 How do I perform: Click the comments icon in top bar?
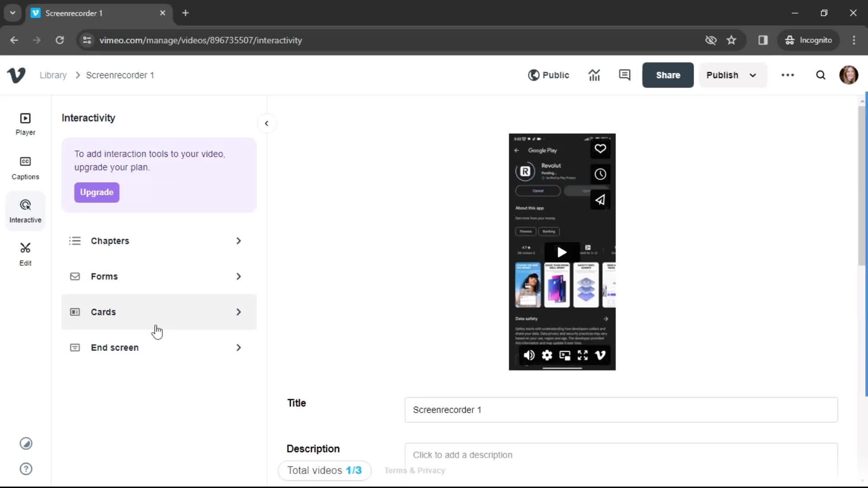coord(625,75)
